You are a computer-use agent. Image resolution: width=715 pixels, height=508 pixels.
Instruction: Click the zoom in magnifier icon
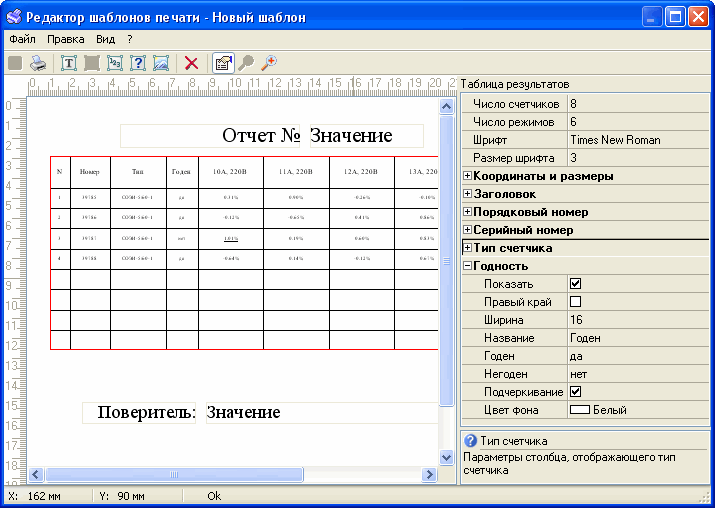269,62
